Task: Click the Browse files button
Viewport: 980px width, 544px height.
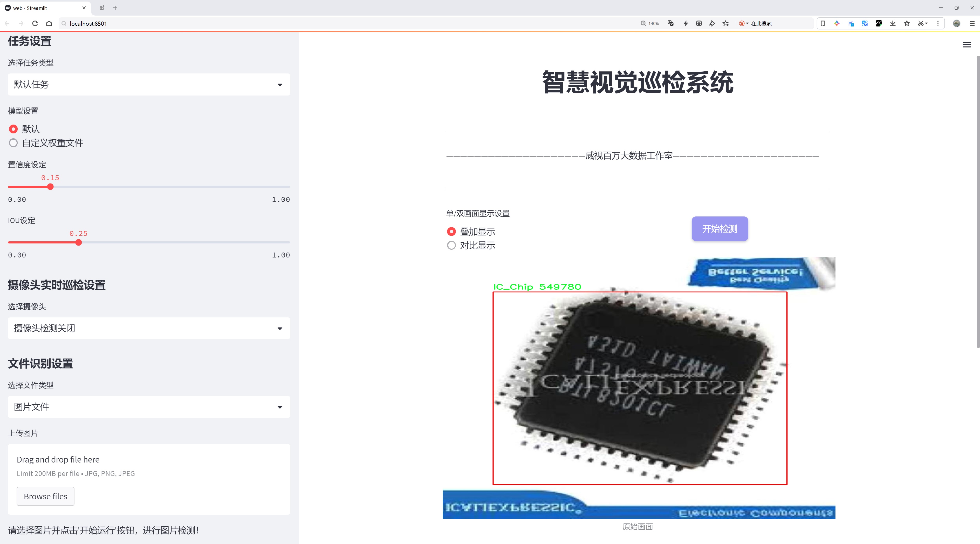Action: (x=45, y=497)
